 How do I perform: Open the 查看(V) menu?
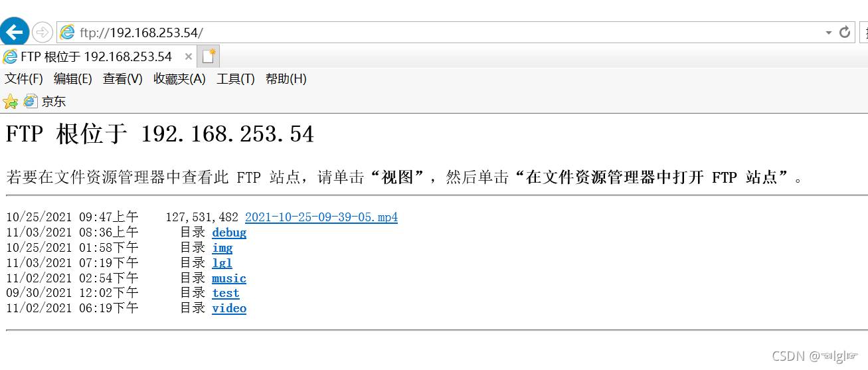click(x=123, y=79)
